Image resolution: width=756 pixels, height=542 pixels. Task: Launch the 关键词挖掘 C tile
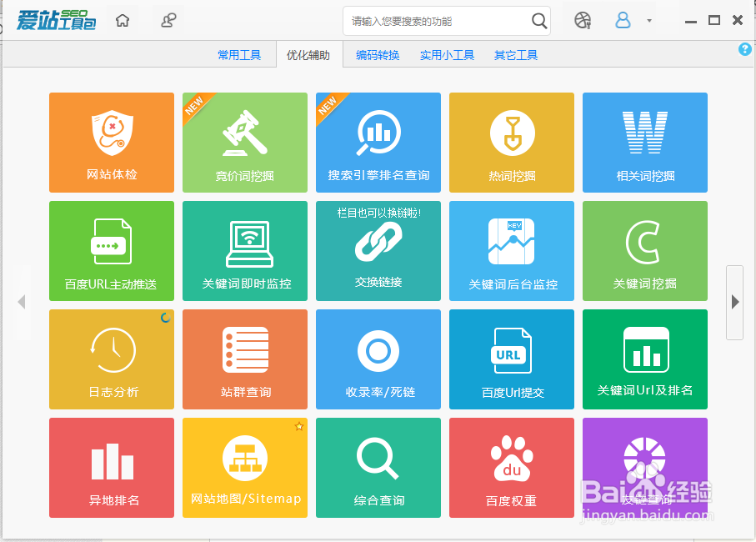[x=645, y=251]
